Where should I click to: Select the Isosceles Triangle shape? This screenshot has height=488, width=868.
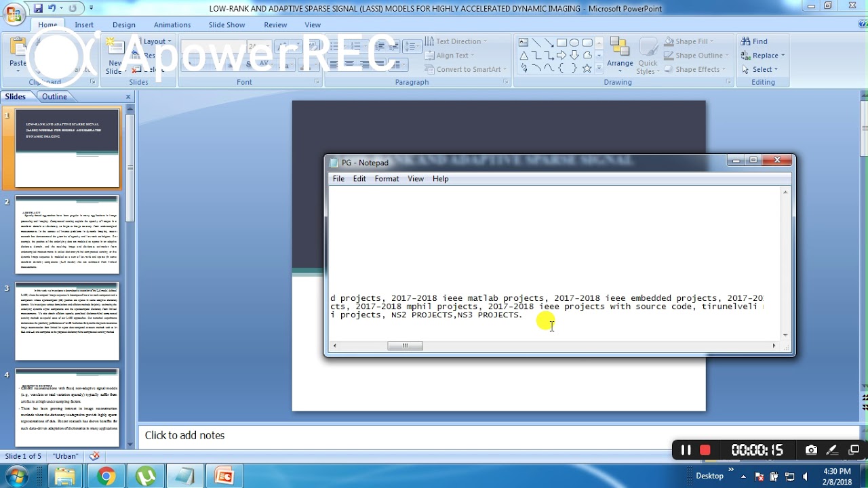[x=524, y=56]
